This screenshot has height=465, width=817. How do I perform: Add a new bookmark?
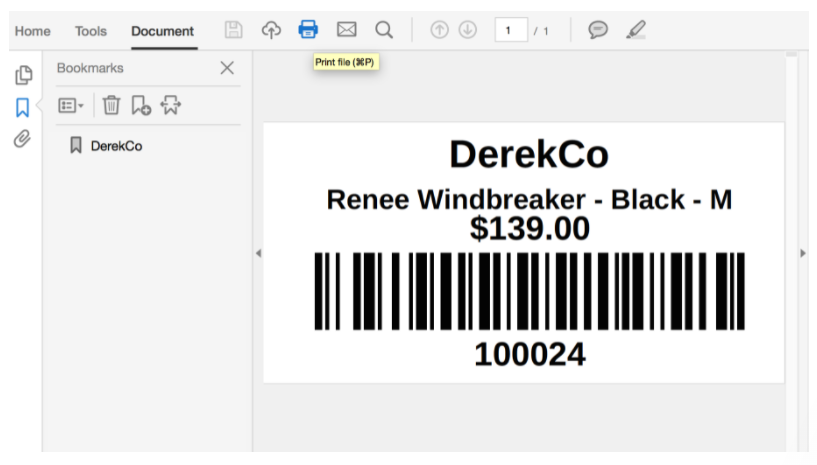click(141, 105)
